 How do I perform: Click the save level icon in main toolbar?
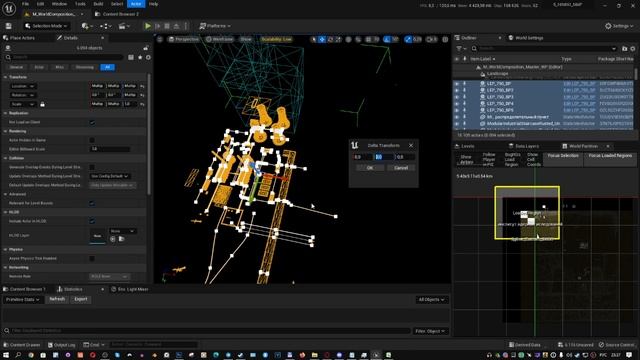(x=8, y=26)
